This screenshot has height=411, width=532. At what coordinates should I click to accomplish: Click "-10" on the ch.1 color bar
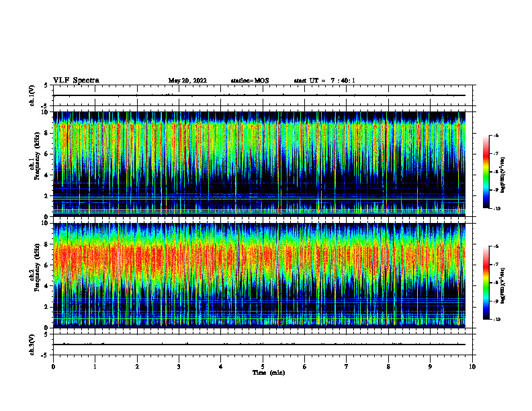point(496,209)
